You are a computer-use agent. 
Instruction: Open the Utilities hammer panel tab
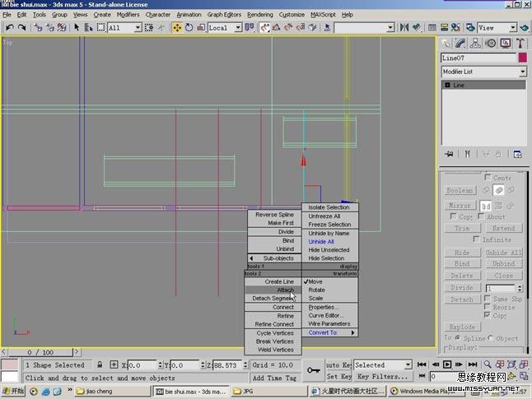click(x=520, y=44)
